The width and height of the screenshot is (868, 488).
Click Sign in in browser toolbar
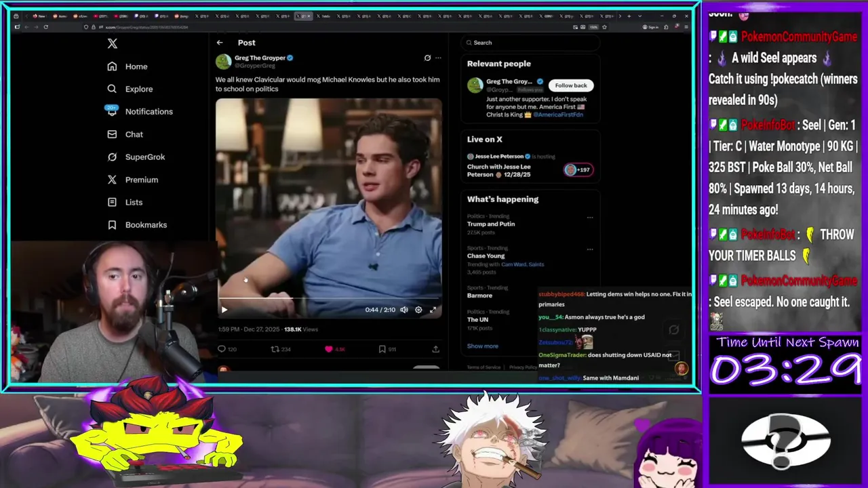click(649, 27)
